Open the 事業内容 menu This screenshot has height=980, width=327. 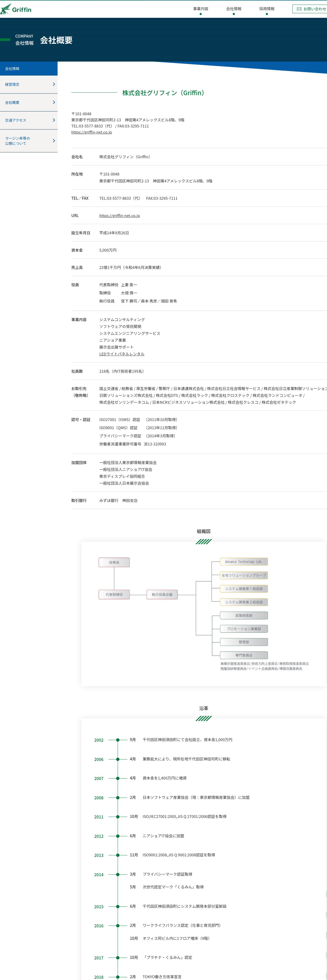click(201, 9)
